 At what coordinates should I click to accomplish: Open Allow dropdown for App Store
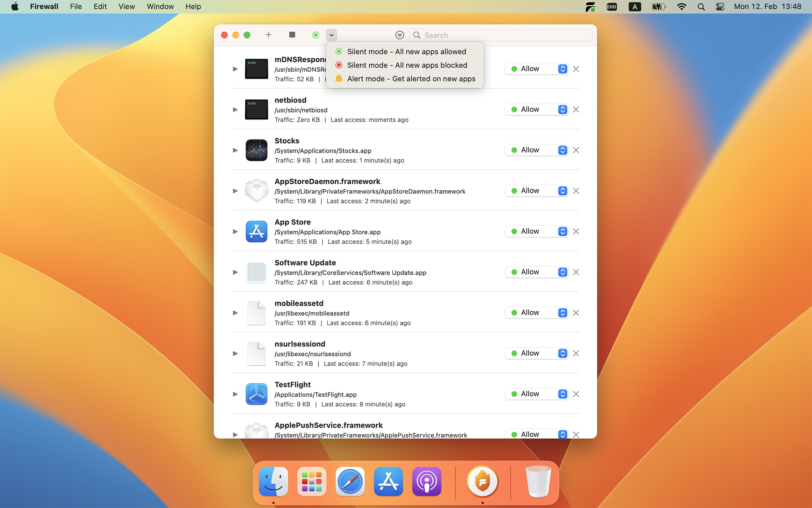[x=562, y=231]
